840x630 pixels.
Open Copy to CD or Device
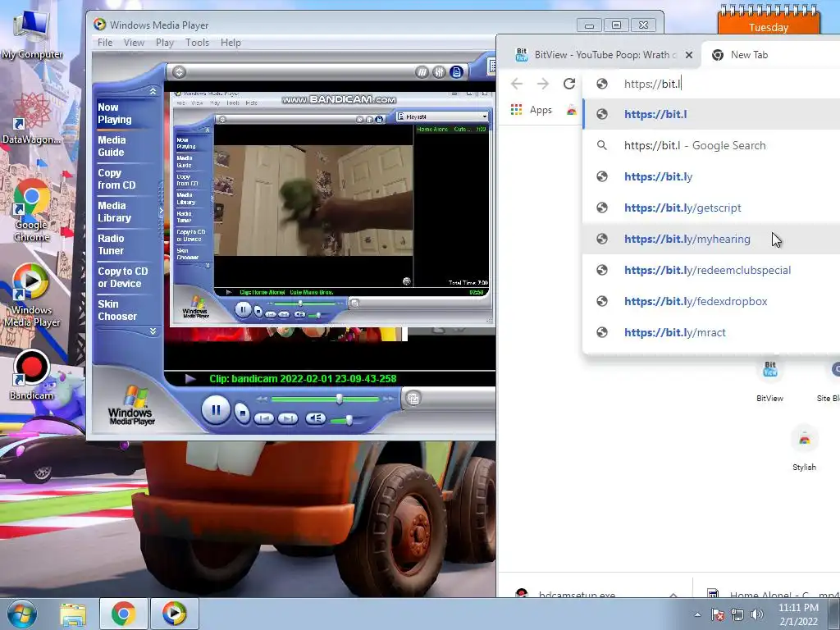[123, 277]
